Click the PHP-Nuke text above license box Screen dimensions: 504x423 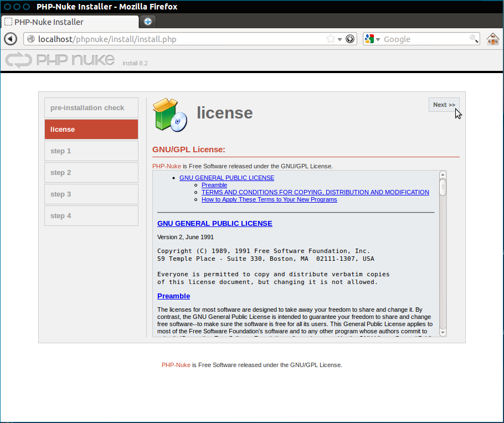(167, 166)
